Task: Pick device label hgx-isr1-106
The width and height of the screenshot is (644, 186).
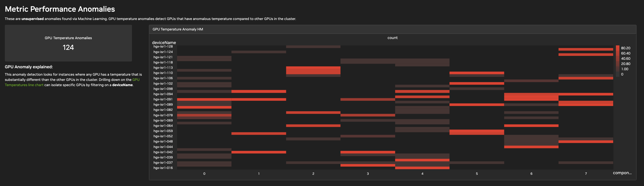Action: tap(163, 78)
